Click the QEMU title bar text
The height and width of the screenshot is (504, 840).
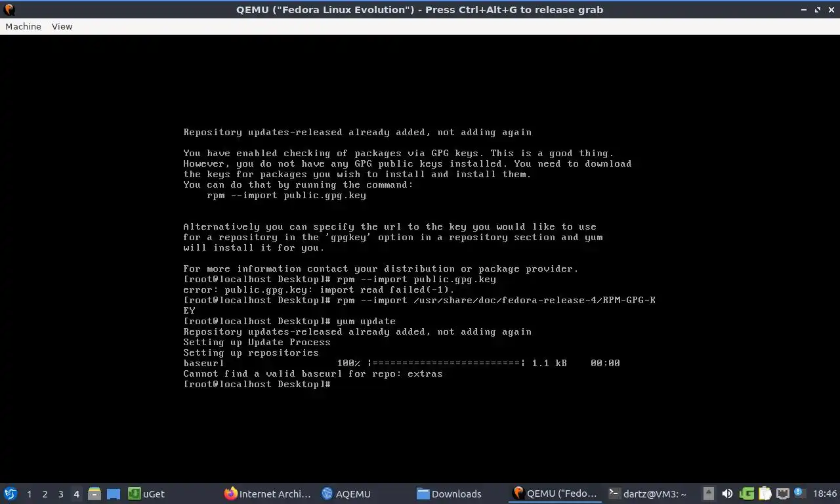coord(420,10)
